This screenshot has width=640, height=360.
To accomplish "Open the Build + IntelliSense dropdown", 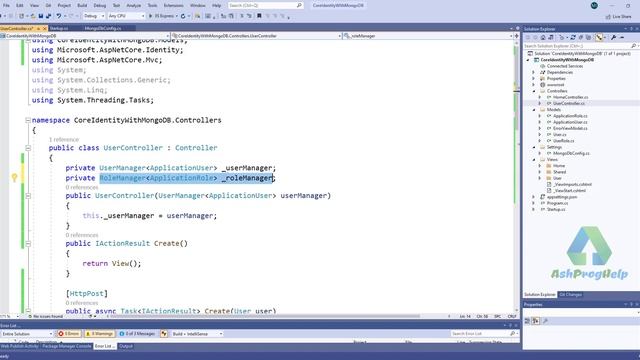I will tap(197, 334).
